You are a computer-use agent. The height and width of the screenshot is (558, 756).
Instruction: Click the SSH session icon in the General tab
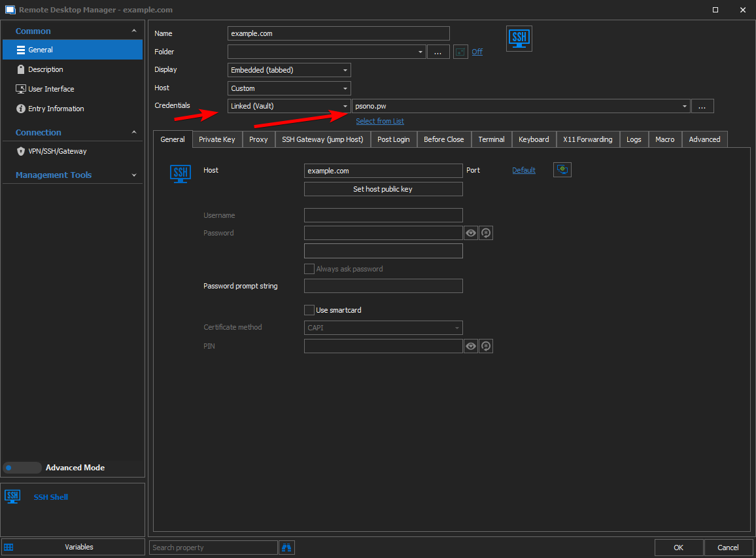(x=180, y=173)
